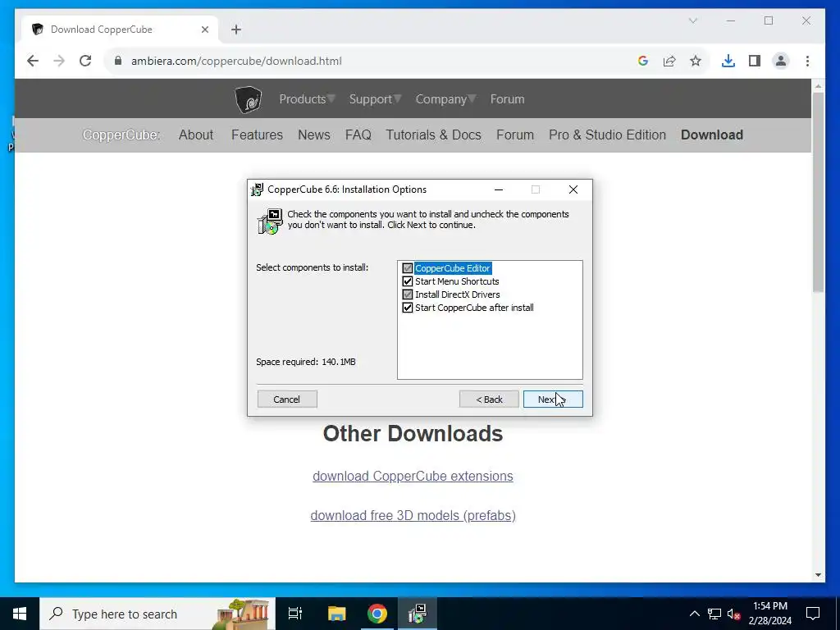840x630 pixels.
Task: Toggle the Install DirectX Drivers checkbox
Action: (408, 294)
